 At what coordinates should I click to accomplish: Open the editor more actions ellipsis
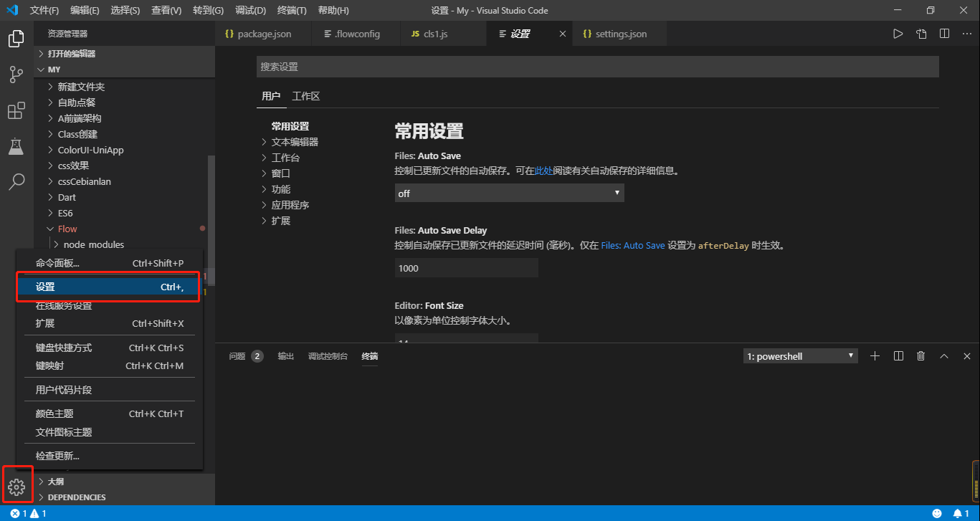click(x=967, y=34)
